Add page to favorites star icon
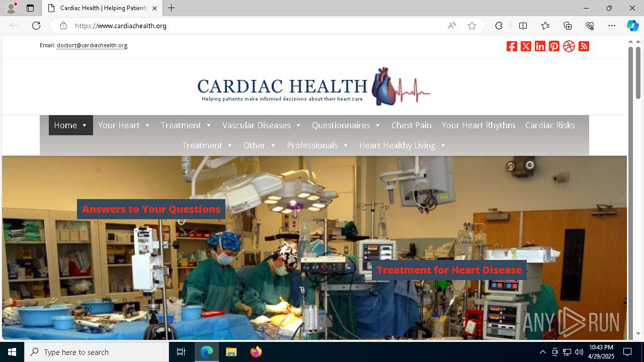The height and width of the screenshot is (362, 644). coord(472,26)
